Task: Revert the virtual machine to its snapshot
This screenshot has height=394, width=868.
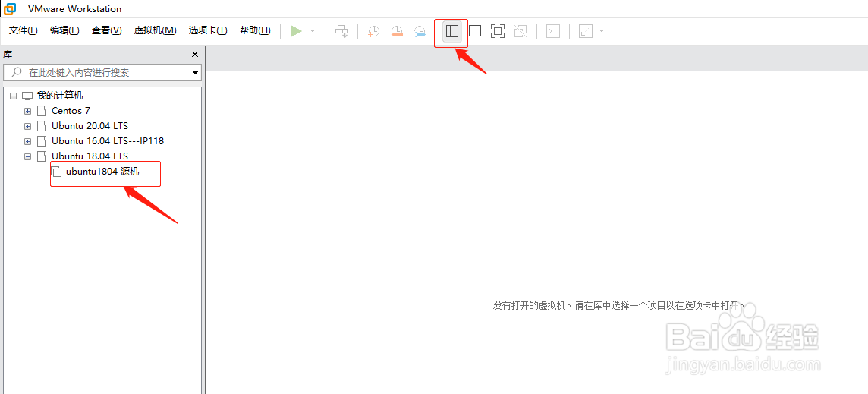Action: (397, 31)
